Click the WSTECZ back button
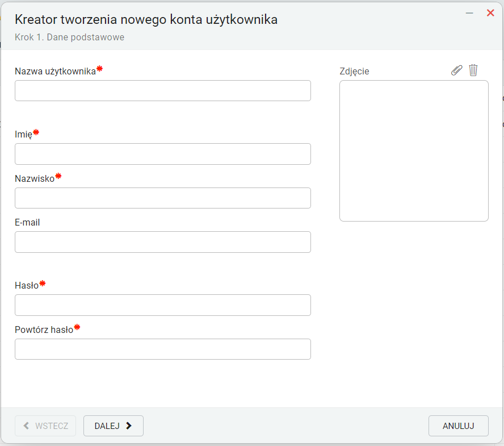This screenshot has height=446, width=504. pos(45,426)
